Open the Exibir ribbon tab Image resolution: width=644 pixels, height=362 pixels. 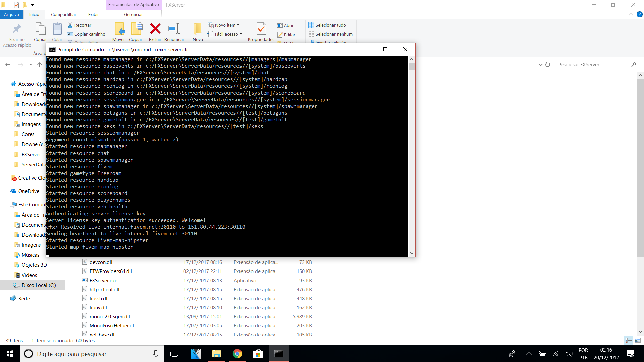(93, 14)
